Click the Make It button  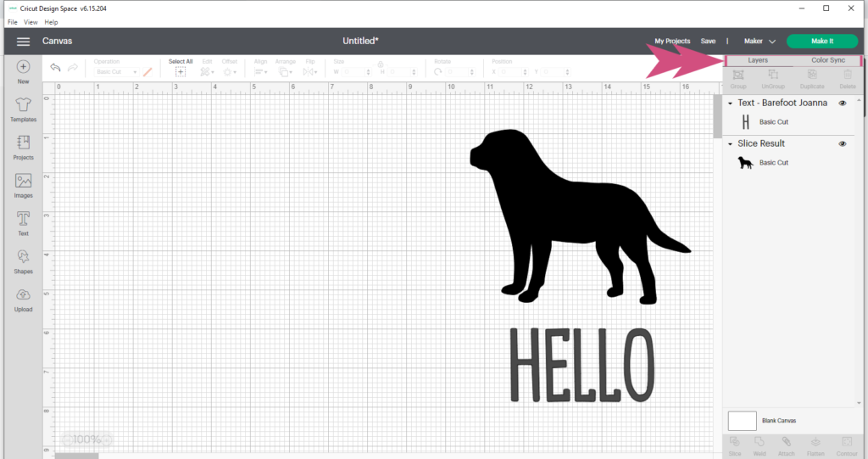(x=822, y=41)
